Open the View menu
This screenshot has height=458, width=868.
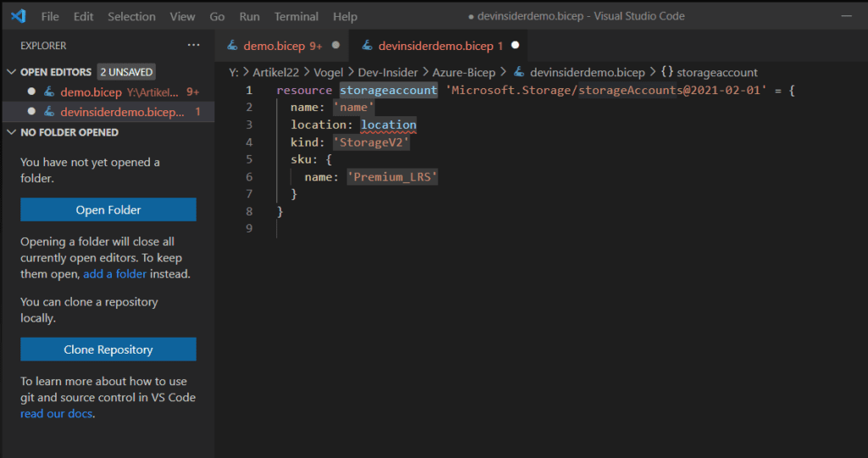182,17
